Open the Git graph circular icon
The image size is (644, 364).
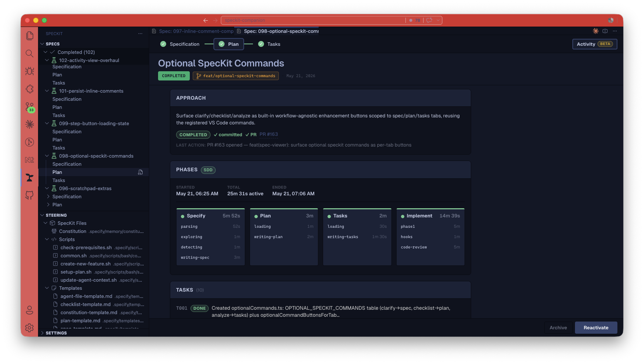[30, 142]
